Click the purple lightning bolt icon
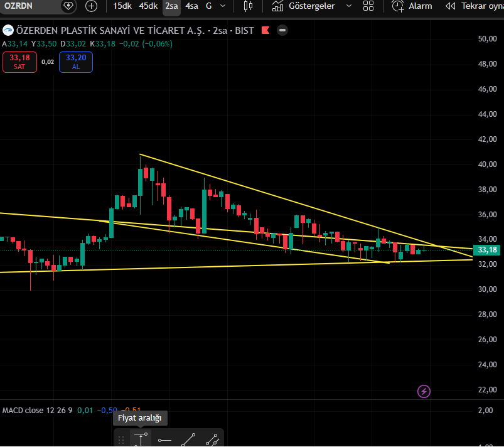The image size is (504, 447). click(424, 391)
